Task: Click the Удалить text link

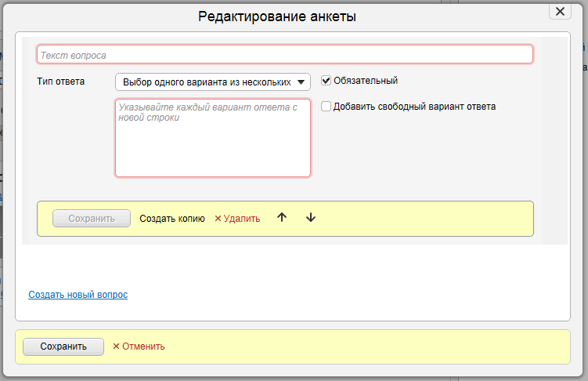Action: click(241, 219)
